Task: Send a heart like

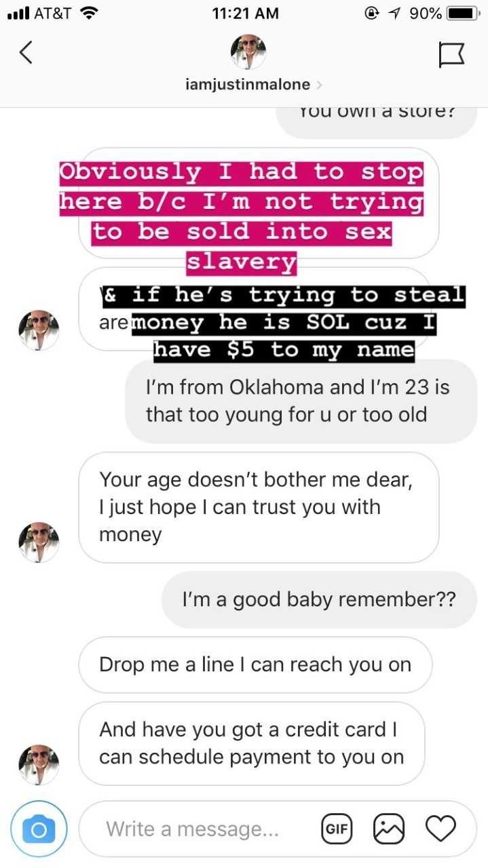Action: [440, 829]
